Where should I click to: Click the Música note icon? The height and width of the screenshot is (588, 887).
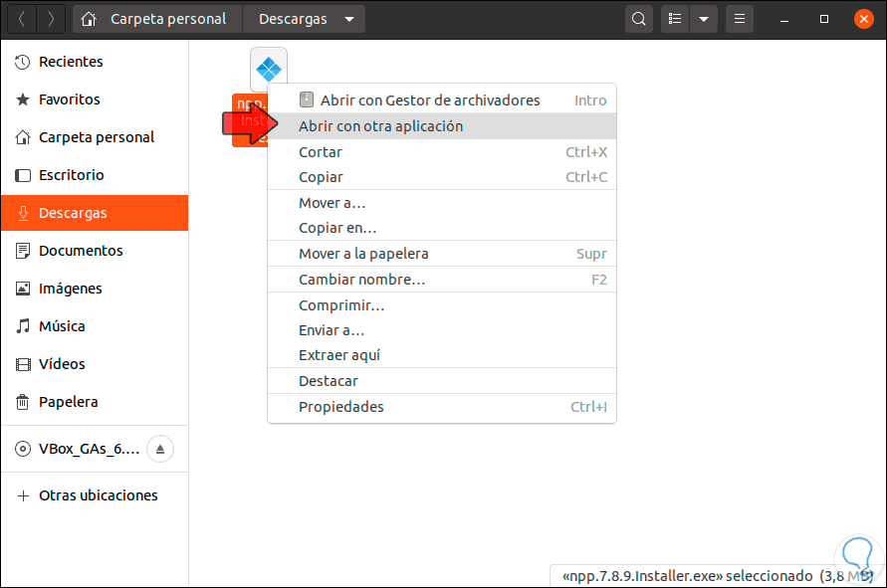point(23,326)
